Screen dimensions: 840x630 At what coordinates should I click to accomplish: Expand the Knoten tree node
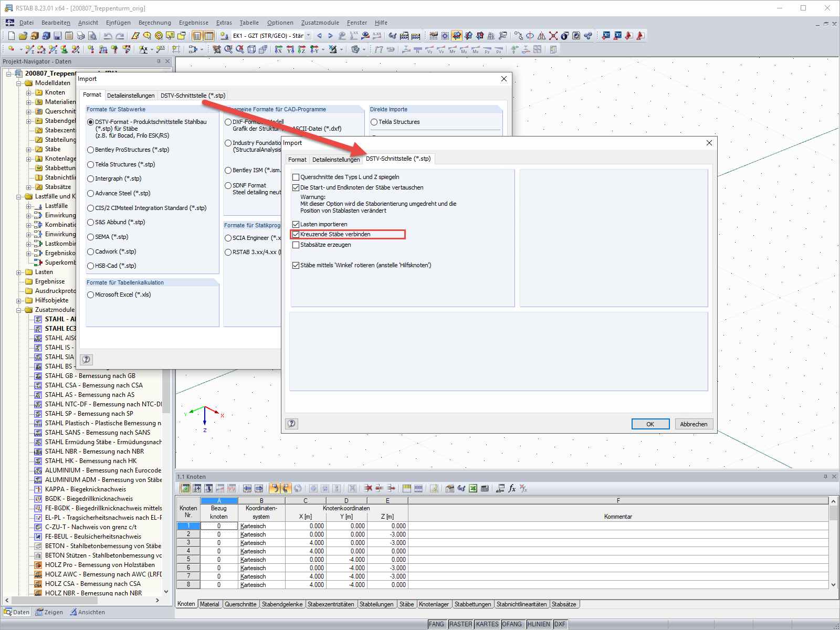point(29,92)
